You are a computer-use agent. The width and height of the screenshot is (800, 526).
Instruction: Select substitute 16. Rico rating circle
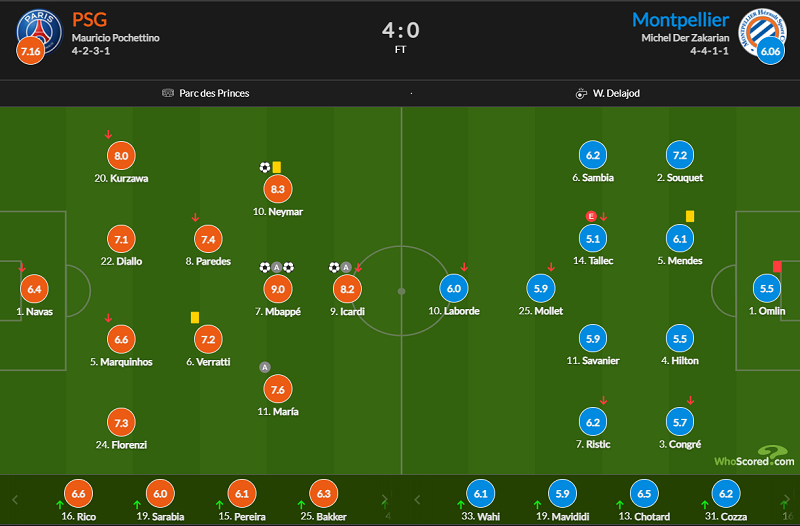tap(78, 494)
